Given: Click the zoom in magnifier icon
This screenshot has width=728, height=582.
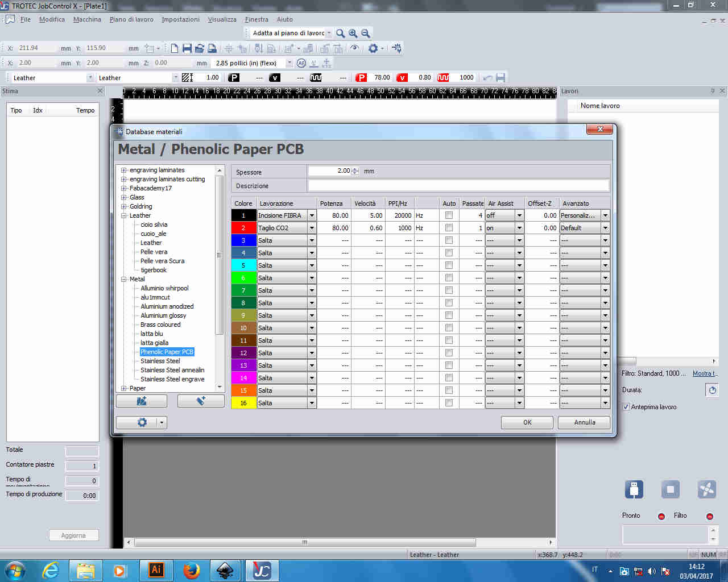Looking at the screenshot, I should (x=353, y=33).
